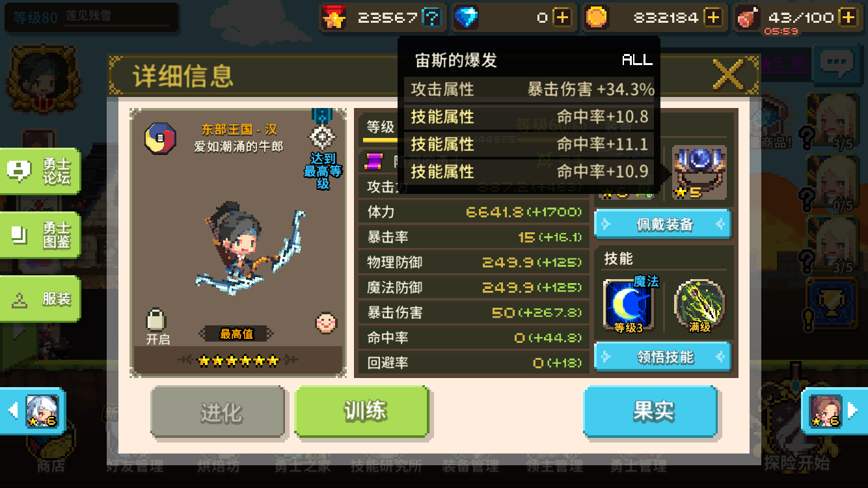Switch to previous hero with left arrow
This screenshot has width=868, height=488.
33,411
